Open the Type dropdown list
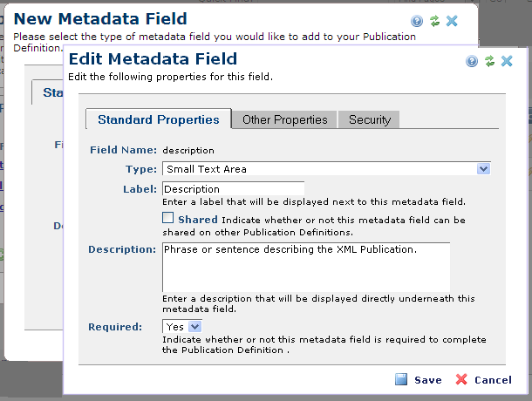Image resolution: width=532 pixels, height=401 pixels. [483, 169]
